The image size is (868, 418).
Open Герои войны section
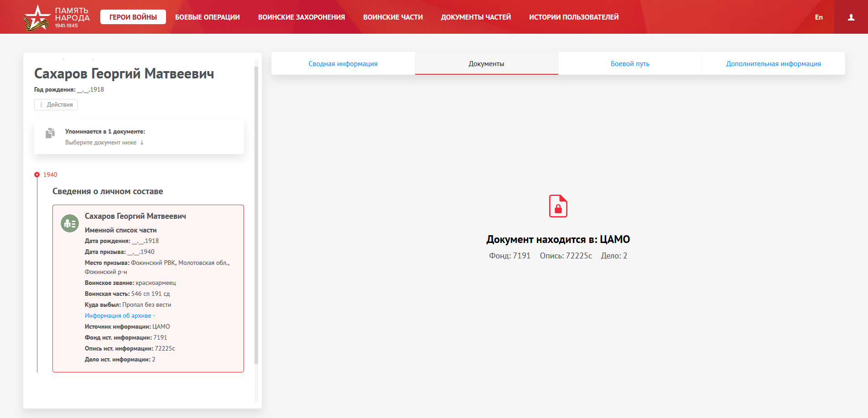(x=133, y=17)
